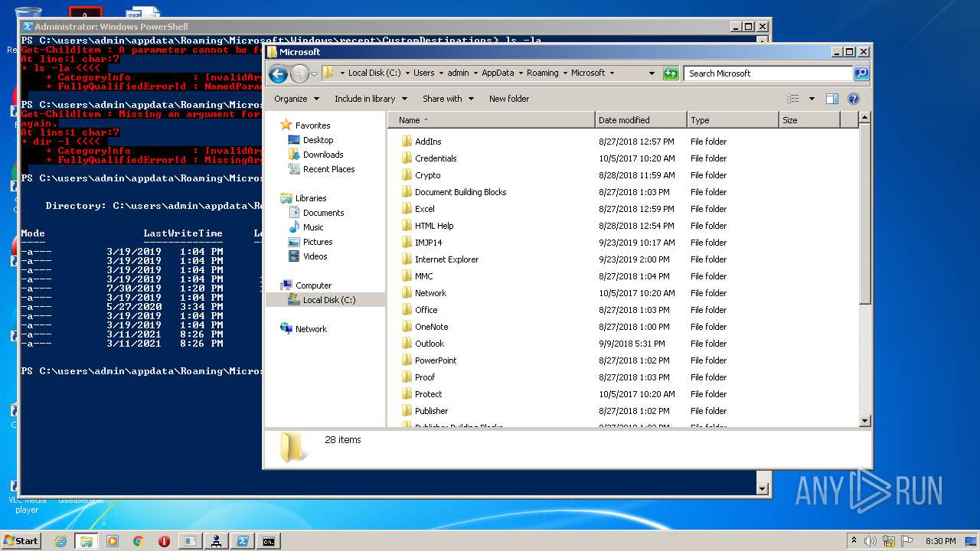Click the New folder button
The width and height of the screenshot is (980, 551).
(509, 99)
